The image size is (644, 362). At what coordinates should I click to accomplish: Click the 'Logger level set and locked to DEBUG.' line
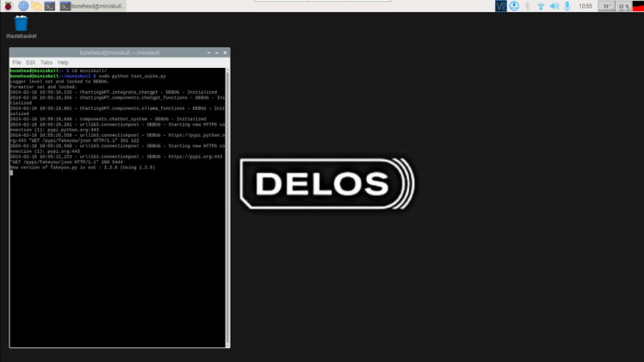pos(59,82)
